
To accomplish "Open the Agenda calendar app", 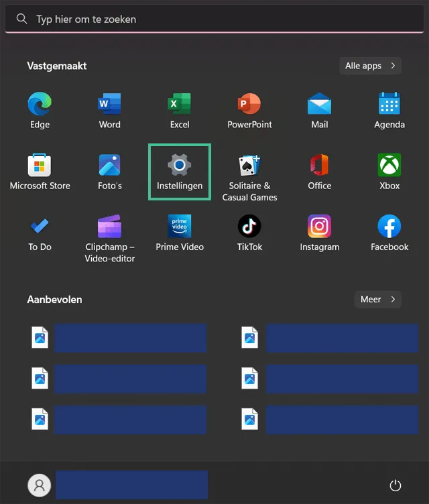I will (389, 110).
